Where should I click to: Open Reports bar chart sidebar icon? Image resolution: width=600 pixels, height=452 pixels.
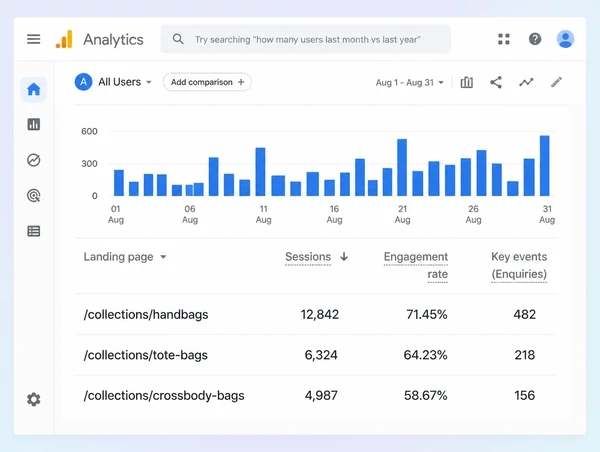34,124
